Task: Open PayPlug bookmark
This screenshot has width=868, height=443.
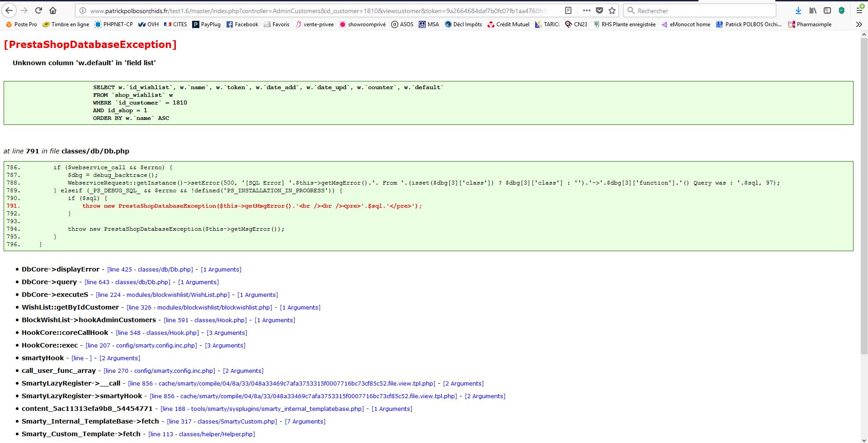Action: [x=207, y=24]
